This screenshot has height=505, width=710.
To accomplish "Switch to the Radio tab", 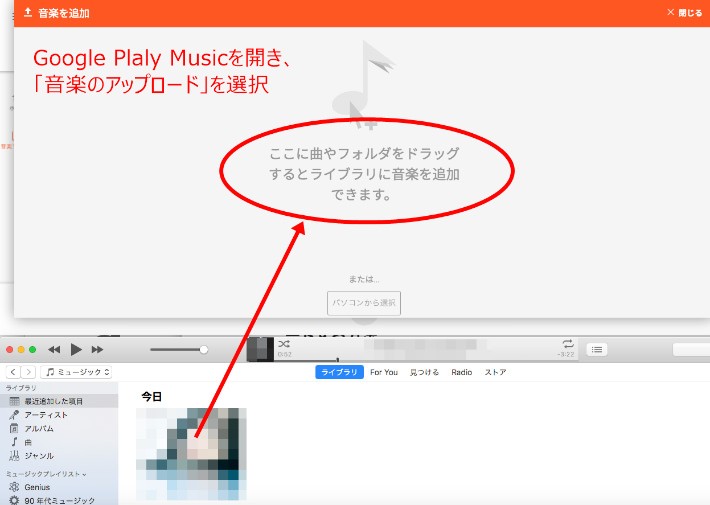I will pos(461,372).
